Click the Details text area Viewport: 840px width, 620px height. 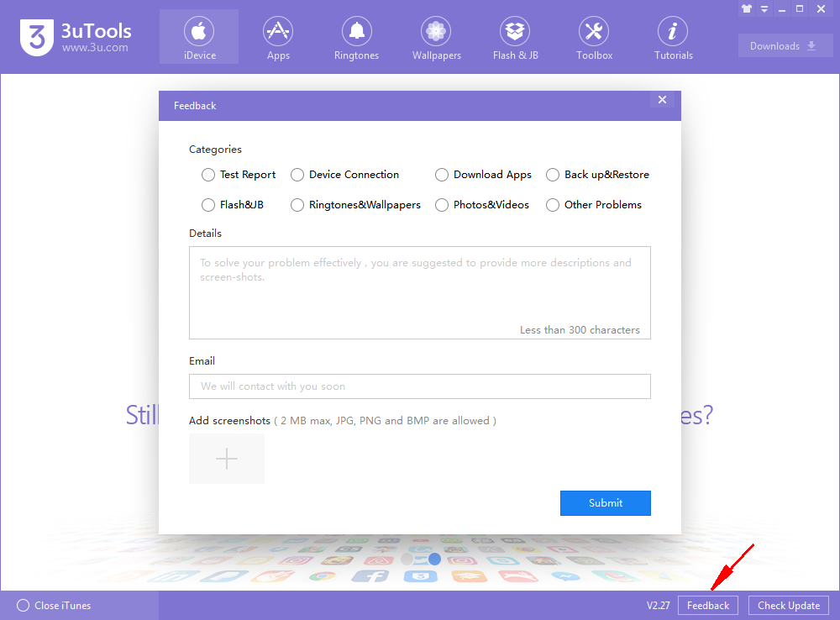tap(420, 292)
